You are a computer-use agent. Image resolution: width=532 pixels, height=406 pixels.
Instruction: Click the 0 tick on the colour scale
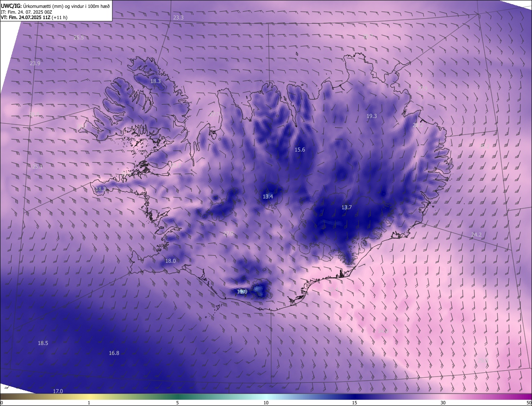click(1, 403)
